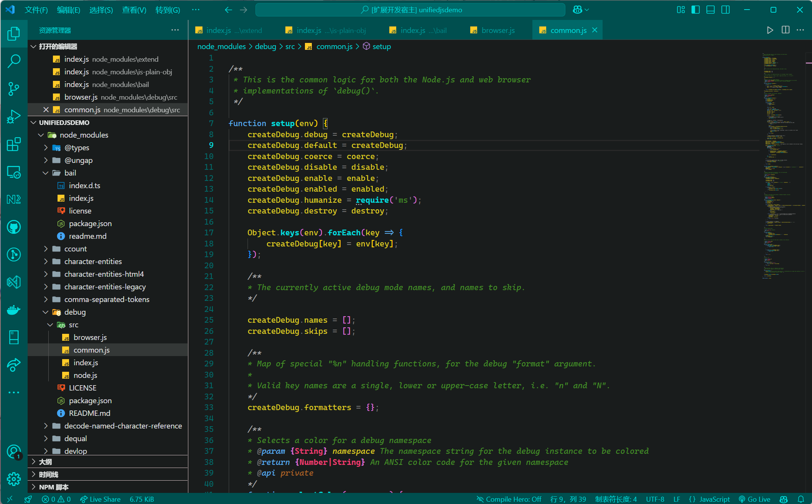Open explorer panel more actions ellipsis
This screenshot has height=504, width=812.
pyautogui.click(x=175, y=30)
